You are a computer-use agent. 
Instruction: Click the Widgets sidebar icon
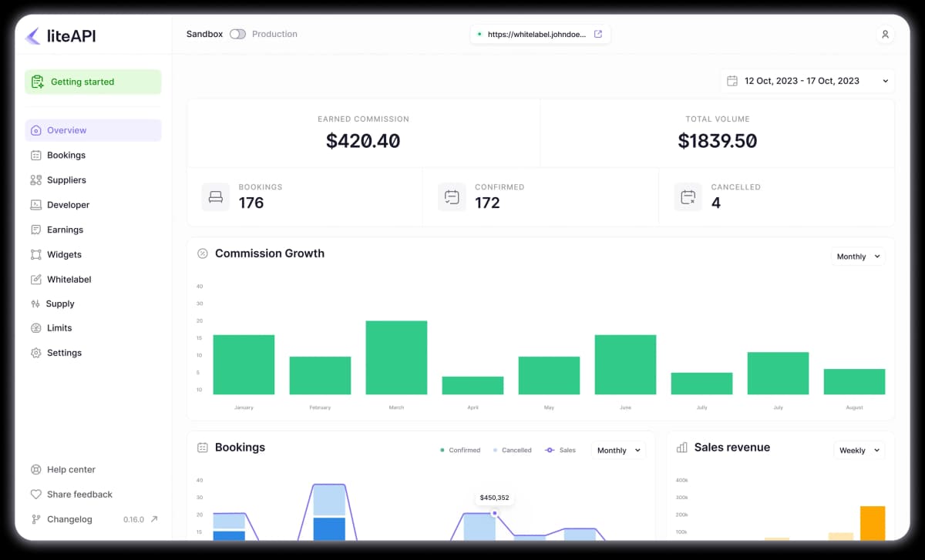pyautogui.click(x=35, y=254)
